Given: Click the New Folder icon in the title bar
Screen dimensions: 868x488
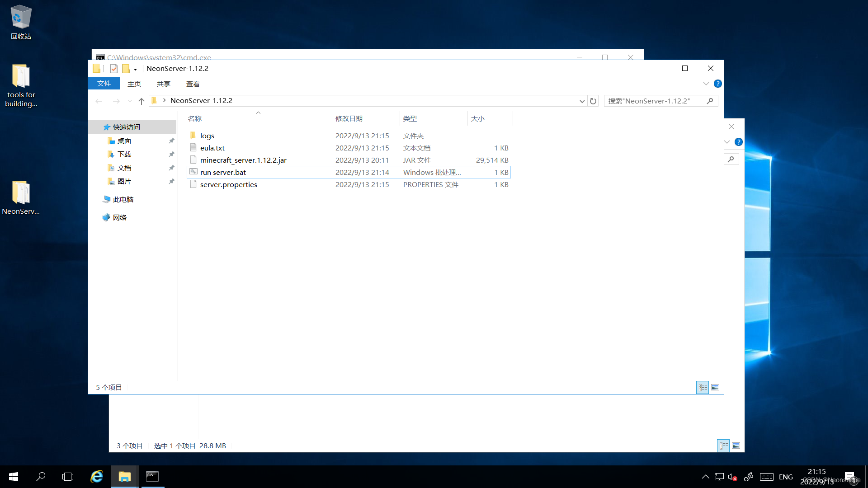Looking at the screenshot, I should (126, 69).
